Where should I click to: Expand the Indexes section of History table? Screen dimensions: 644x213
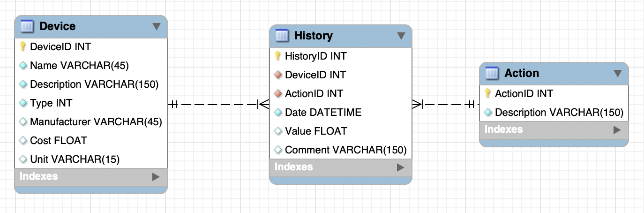point(400,167)
